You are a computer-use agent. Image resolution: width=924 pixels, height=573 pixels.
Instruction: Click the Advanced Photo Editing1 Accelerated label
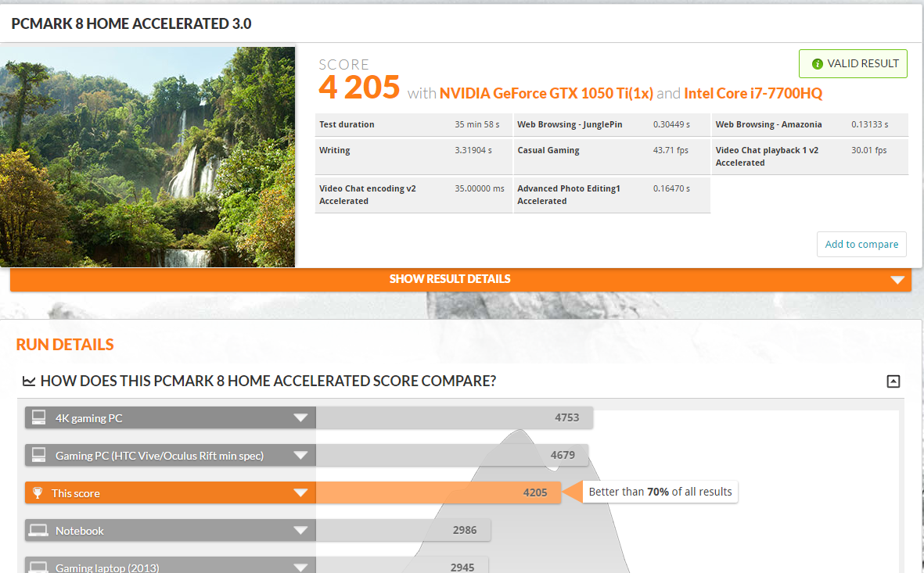(569, 195)
